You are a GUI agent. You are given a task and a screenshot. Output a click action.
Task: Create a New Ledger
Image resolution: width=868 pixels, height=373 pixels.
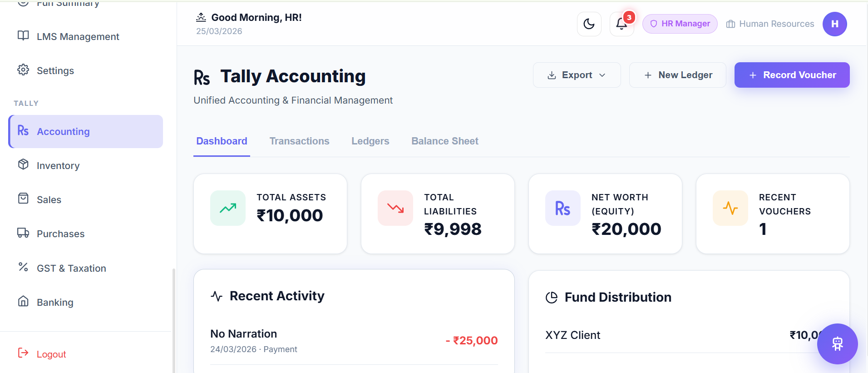(x=677, y=75)
